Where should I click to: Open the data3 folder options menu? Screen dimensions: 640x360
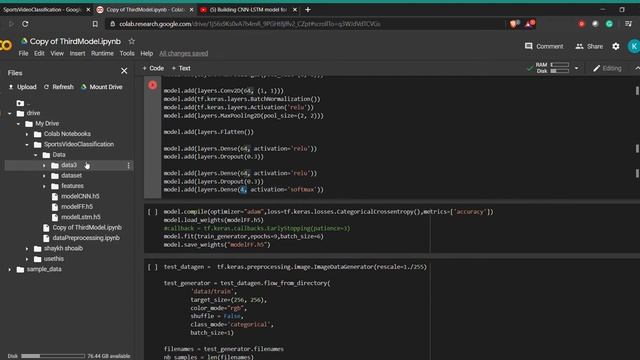click(x=129, y=165)
